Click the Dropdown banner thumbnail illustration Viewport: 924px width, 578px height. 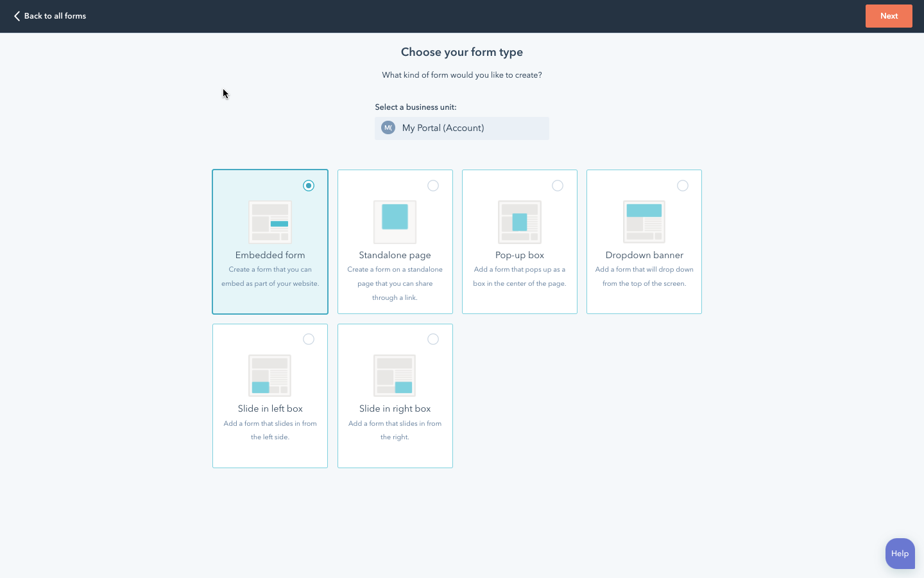(x=644, y=222)
